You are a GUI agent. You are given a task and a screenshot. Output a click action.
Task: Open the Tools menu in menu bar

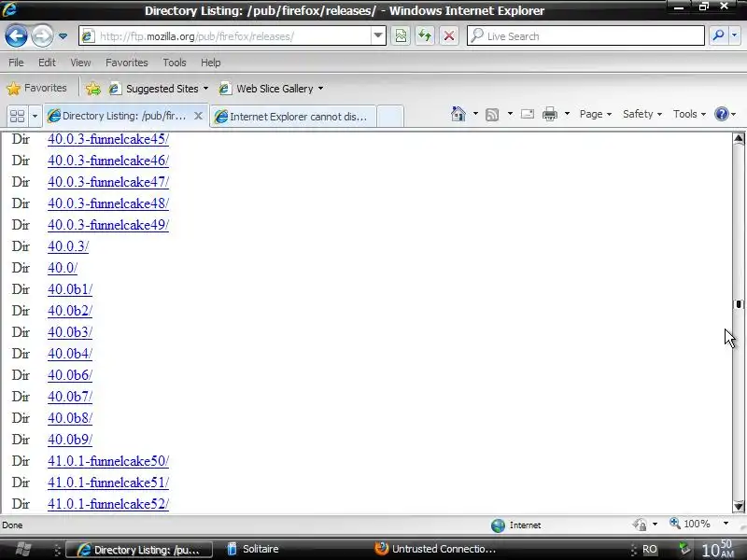tap(175, 63)
